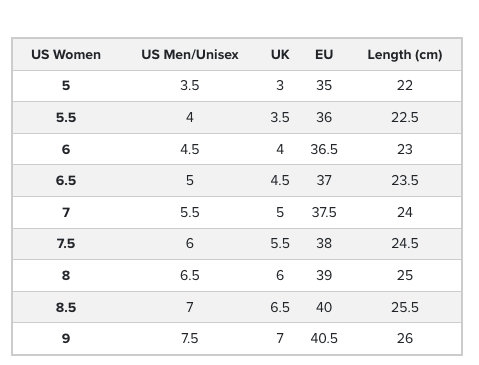Image resolution: width=479 pixels, height=365 pixels.
Task: Click the 24.5 cm length cell
Action: pyautogui.click(x=405, y=243)
